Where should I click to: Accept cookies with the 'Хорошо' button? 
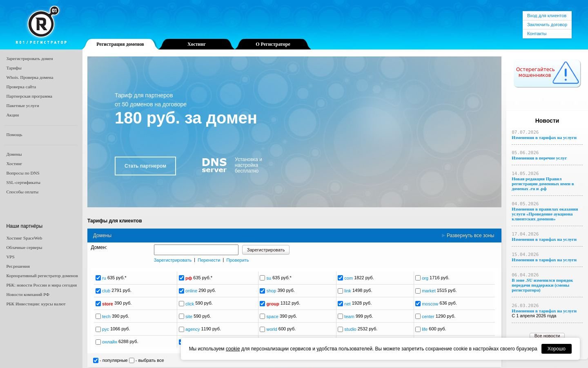tap(556, 349)
